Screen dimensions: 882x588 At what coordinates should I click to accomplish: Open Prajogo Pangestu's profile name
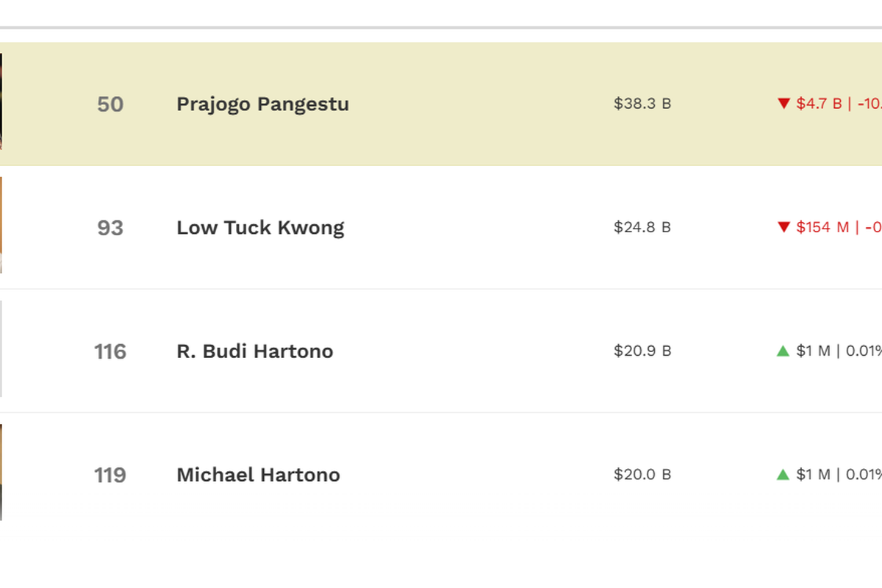pyautogui.click(x=262, y=104)
